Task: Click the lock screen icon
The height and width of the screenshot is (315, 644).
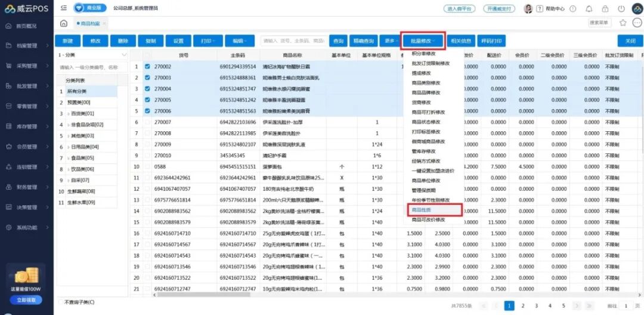Action: tap(605, 9)
